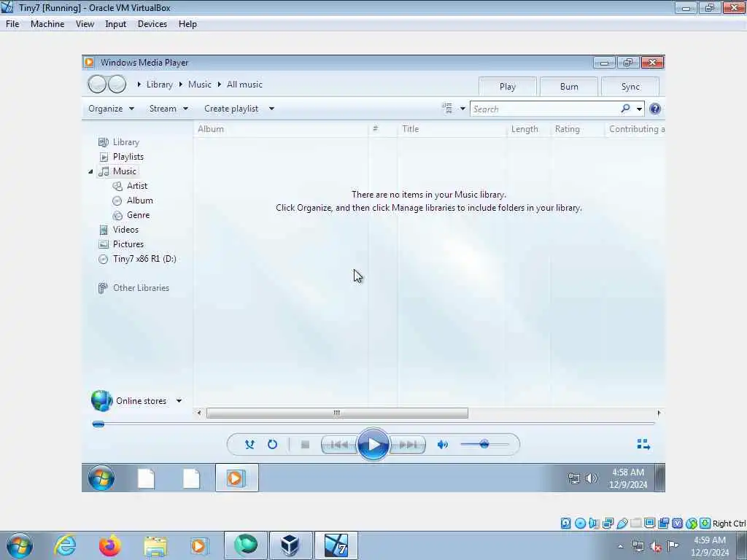Open Other Libraries in navigation pane
Viewport: 747px width, 560px height.
point(141,288)
